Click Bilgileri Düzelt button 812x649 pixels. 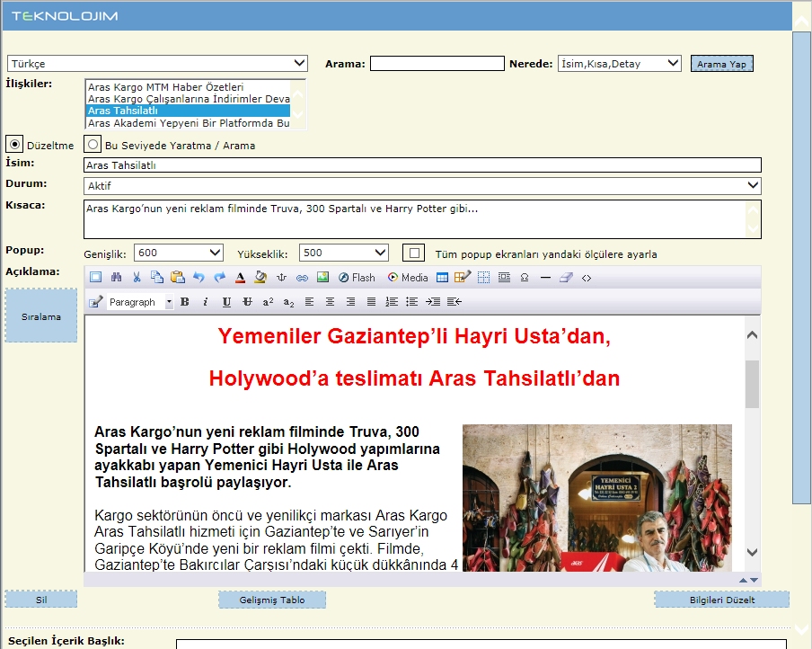tap(722, 600)
